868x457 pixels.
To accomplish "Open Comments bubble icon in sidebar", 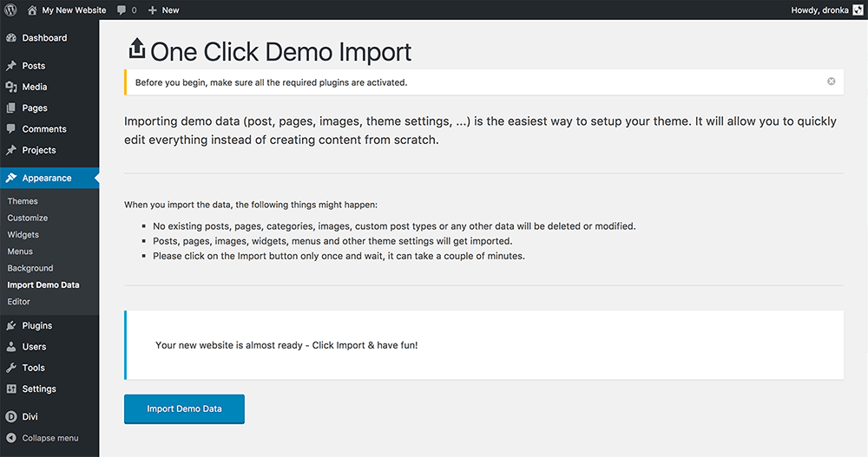I will (x=11, y=129).
